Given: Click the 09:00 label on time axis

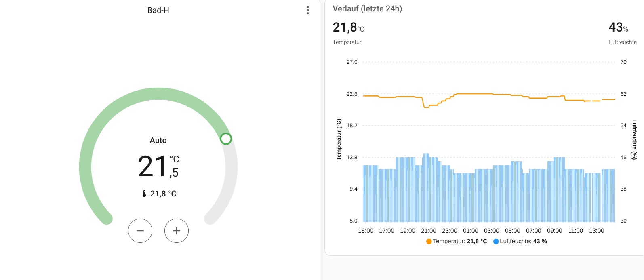Looking at the screenshot, I should pos(554,231).
